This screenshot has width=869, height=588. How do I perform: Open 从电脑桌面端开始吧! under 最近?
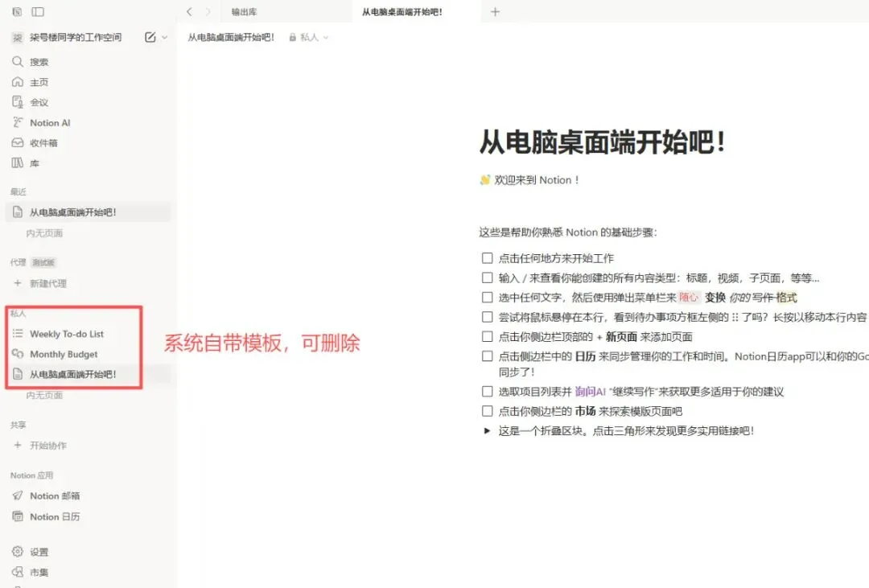(89, 212)
